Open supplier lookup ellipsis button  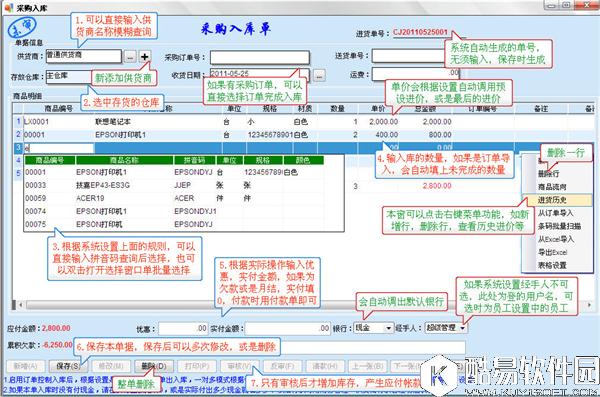[x=130, y=57]
